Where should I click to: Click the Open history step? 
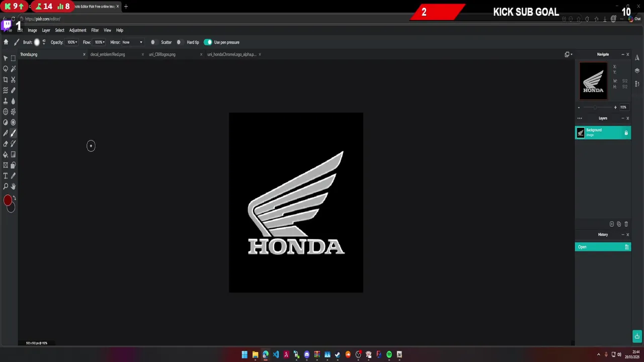(603, 247)
